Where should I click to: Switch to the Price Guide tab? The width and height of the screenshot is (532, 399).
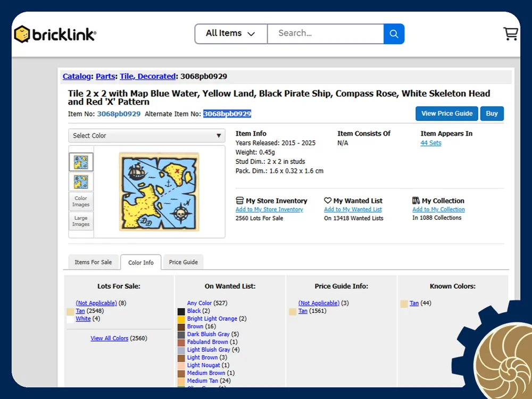click(183, 262)
